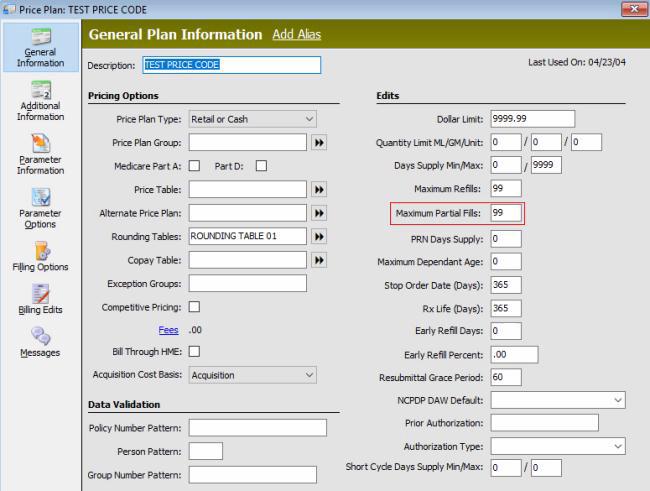Click lookup arrow beside Alternate Price Plan
This screenshot has width=650, height=491.
point(319,213)
